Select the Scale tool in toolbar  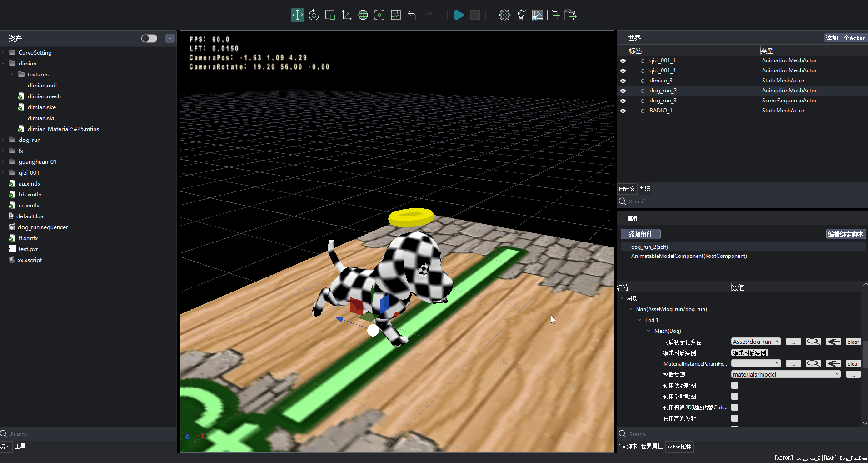pos(330,15)
